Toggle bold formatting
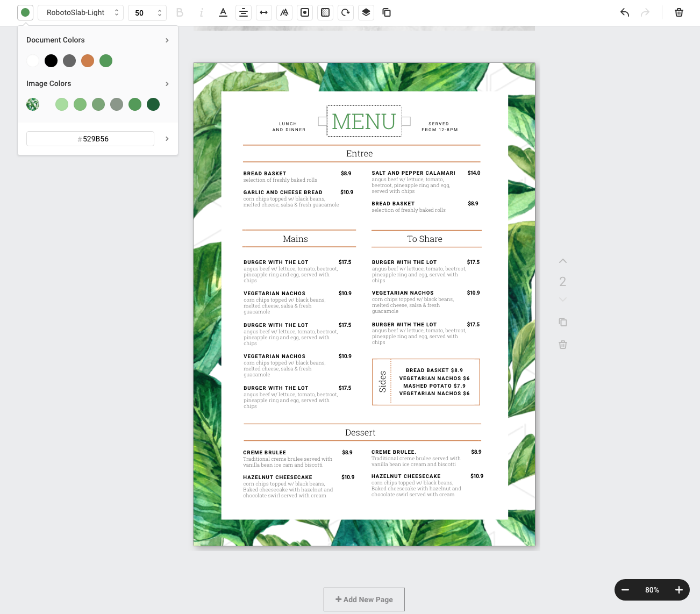The height and width of the screenshot is (614, 700). coord(180,12)
